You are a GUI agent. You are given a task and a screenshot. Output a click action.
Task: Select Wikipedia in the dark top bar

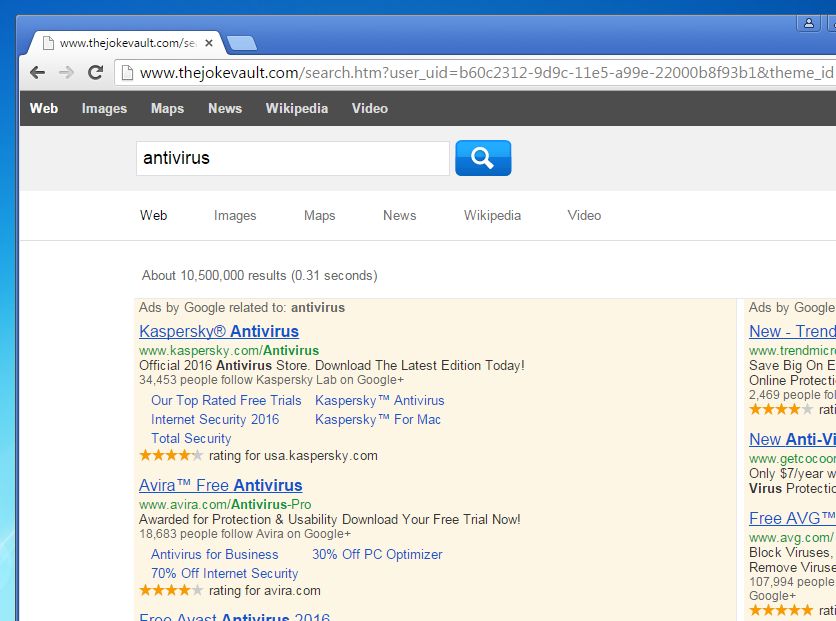click(x=297, y=108)
